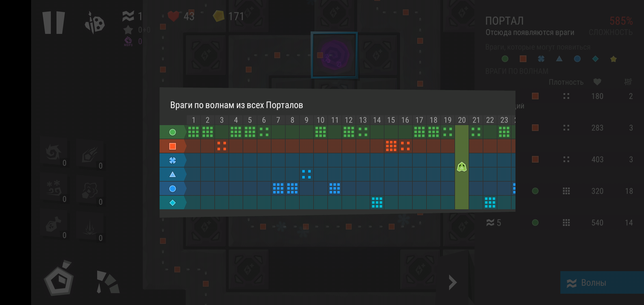Select the blue triangle enemy row header
This screenshot has width=644, height=305.
click(x=173, y=175)
